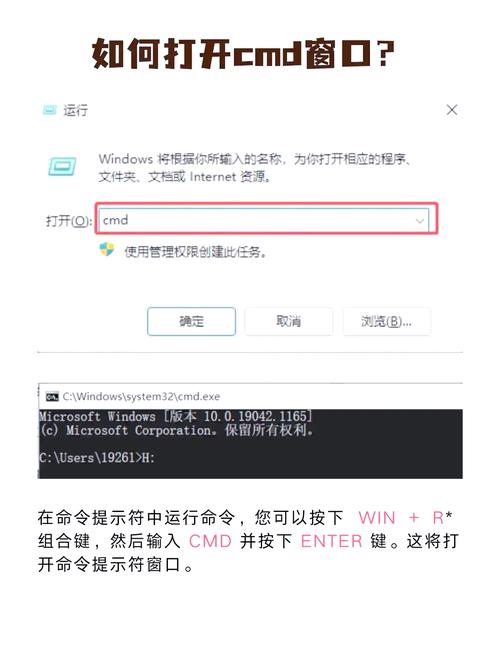Expand the 打开 combo box dropdown arrow

coord(419,220)
